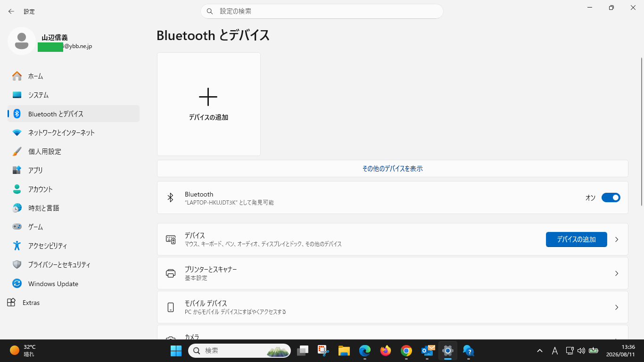The height and width of the screenshot is (362, 644).
Task: Open File Explorer from the taskbar
Action: click(x=344, y=351)
